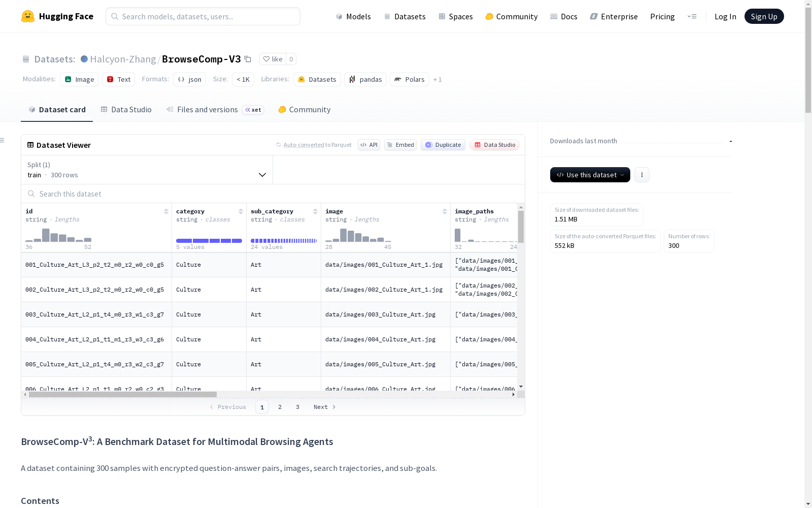Click the left sidebar table-of-contents icon
Image resolution: width=812 pixels, height=508 pixels.
click(2, 140)
